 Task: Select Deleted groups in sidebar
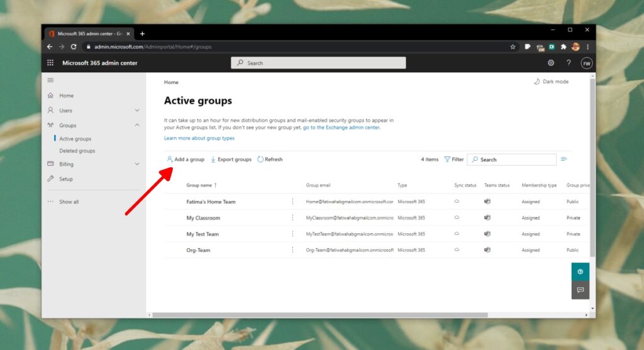tap(77, 151)
